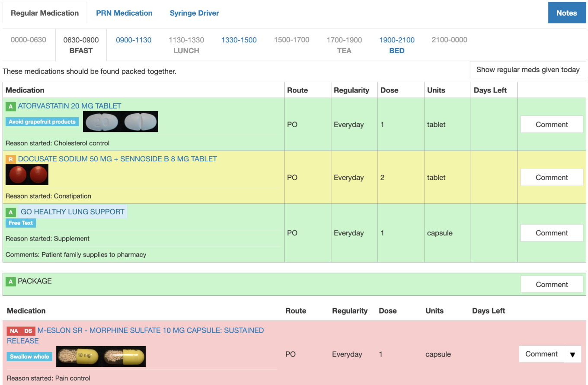Add a comment for Atorvastatin
This screenshot has height=385, width=588.
coord(551,124)
